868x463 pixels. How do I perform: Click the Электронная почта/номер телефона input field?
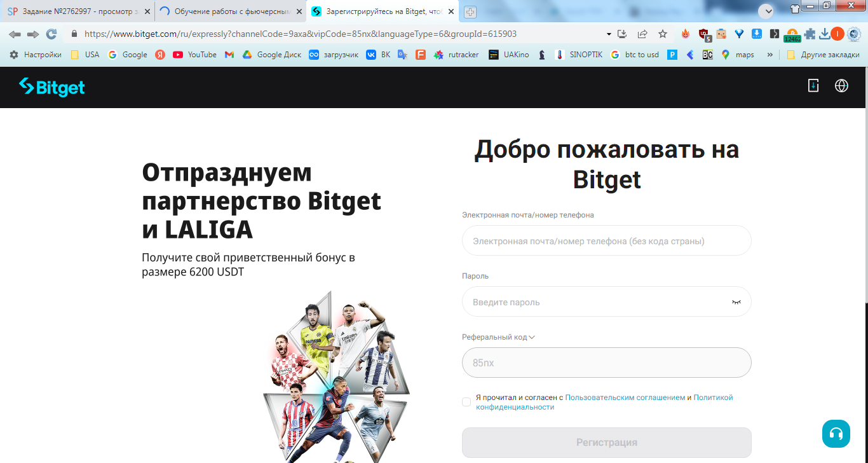(x=607, y=241)
